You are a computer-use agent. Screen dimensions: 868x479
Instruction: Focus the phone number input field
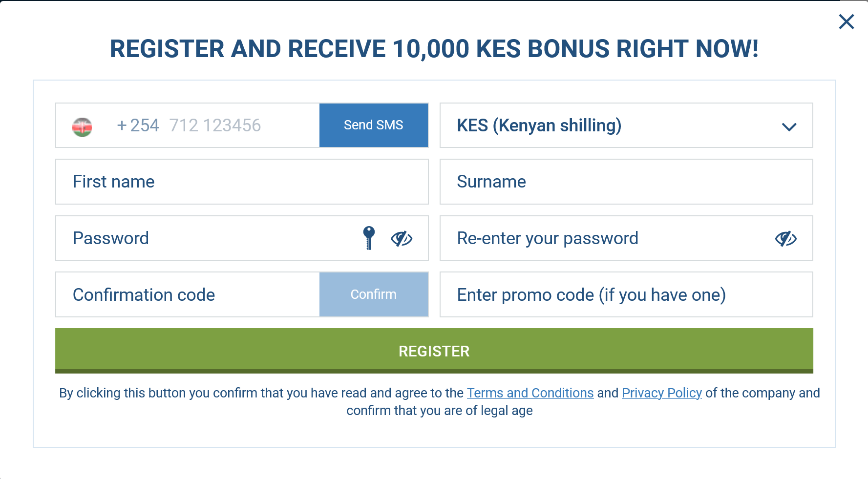coord(215,125)
